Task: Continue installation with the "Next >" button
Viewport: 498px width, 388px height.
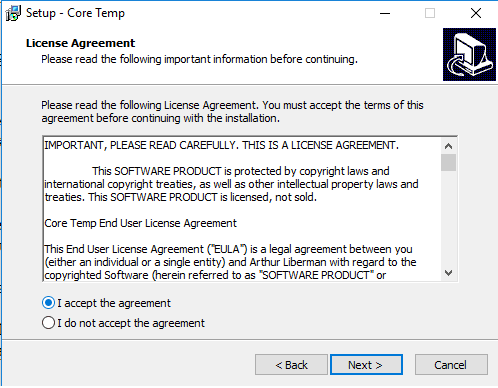Action: [x=366, y=365]
